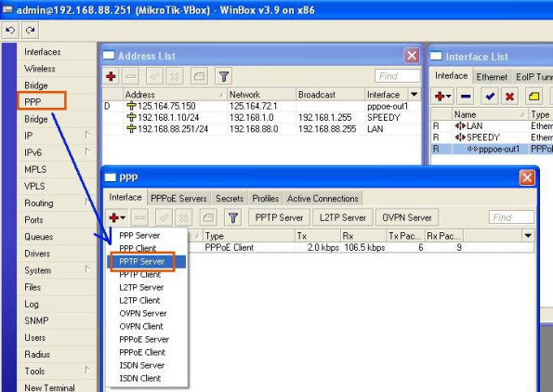Image resolution: width=553 pixels, height=392 pixels.
Task: Open filter funnel in PPP window
Action: [232, 218]
